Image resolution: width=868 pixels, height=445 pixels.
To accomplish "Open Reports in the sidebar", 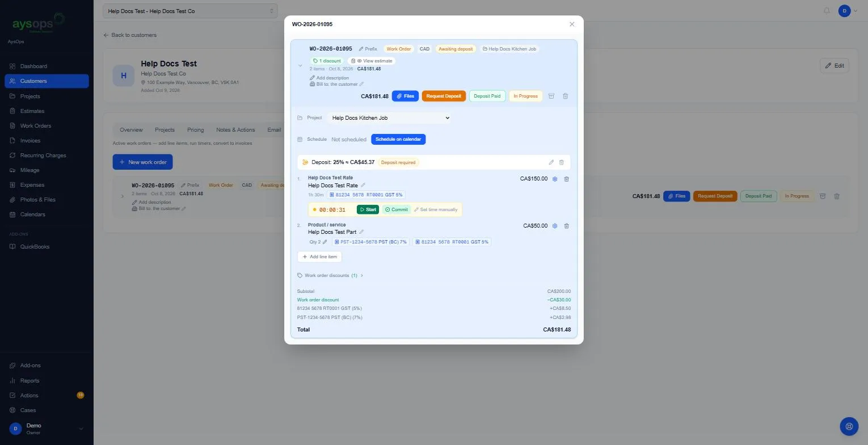I will (x=47, y=381).
